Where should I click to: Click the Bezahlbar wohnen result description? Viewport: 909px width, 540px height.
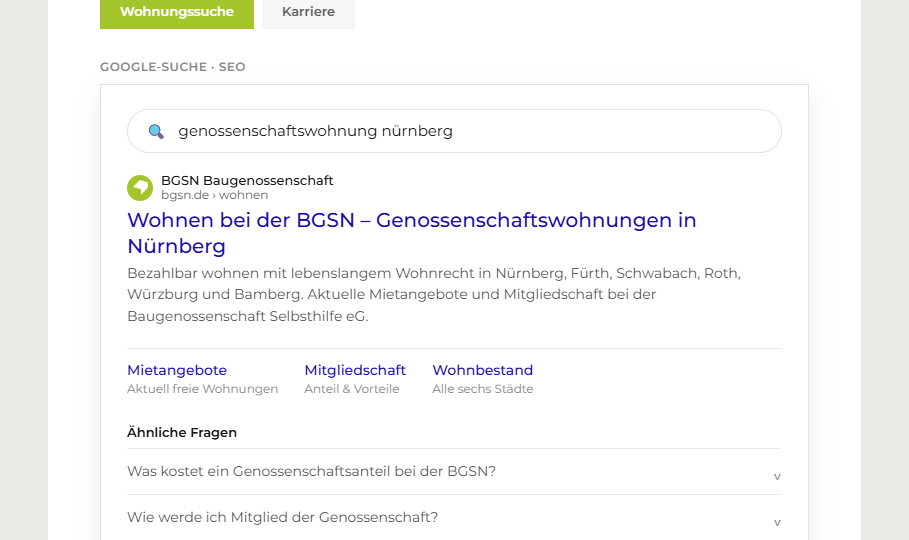[434, 295]
